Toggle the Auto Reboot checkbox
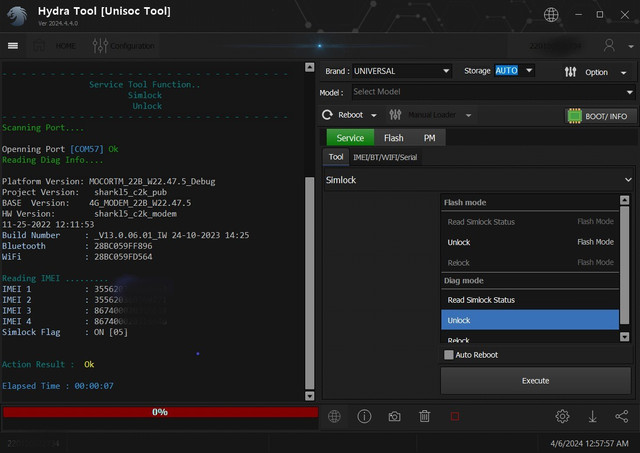The image size is (640, 453). point(449,355)
